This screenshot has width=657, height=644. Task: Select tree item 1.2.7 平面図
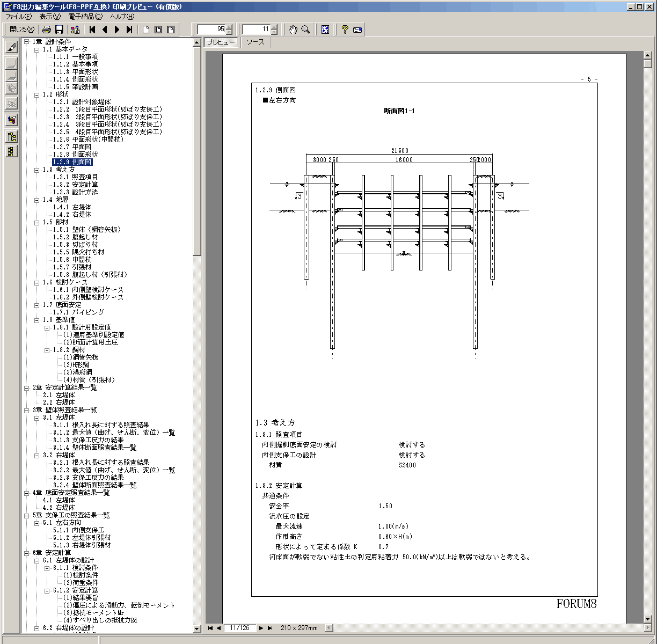72,147
